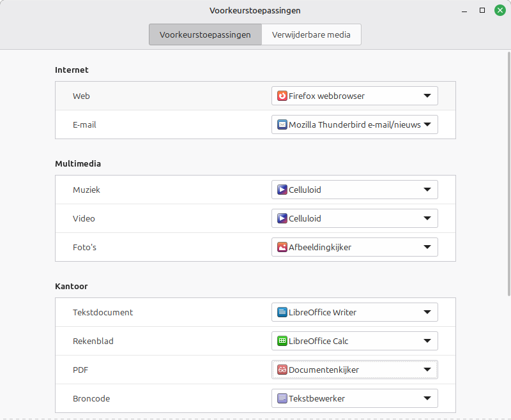Image resolution: width=511 pixels, height=420 pixels.
Task: Click the Rekenblad row label
Action: pos(93,341)
